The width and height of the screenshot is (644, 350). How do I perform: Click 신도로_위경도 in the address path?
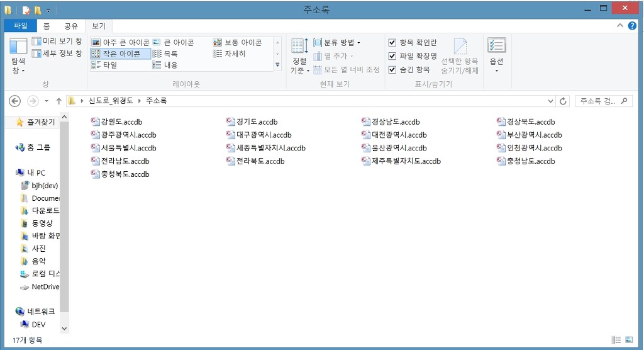click(111, 100)
